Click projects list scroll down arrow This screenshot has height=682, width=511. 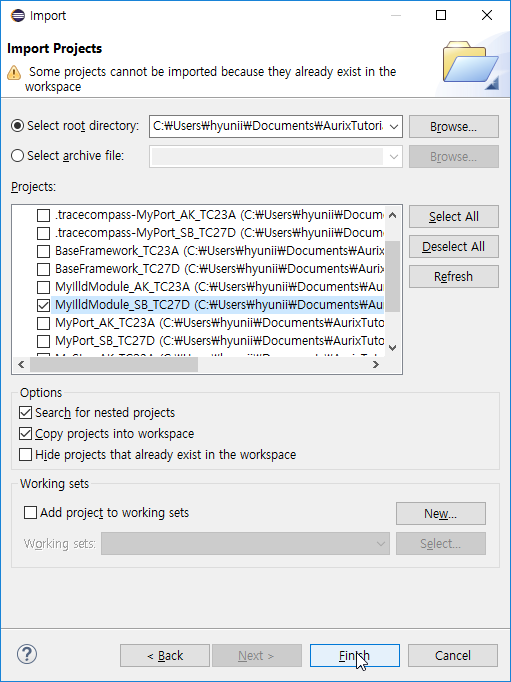[392, 348]
